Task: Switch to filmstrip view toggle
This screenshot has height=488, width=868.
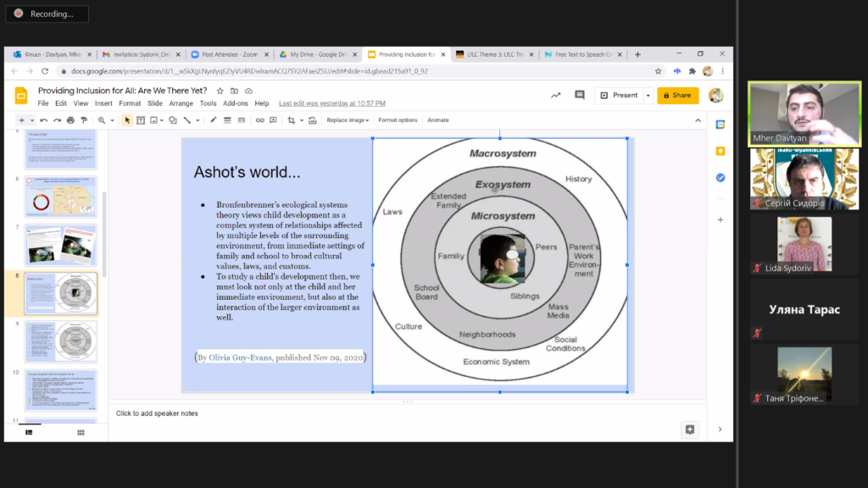Action: tap(29, 433)
